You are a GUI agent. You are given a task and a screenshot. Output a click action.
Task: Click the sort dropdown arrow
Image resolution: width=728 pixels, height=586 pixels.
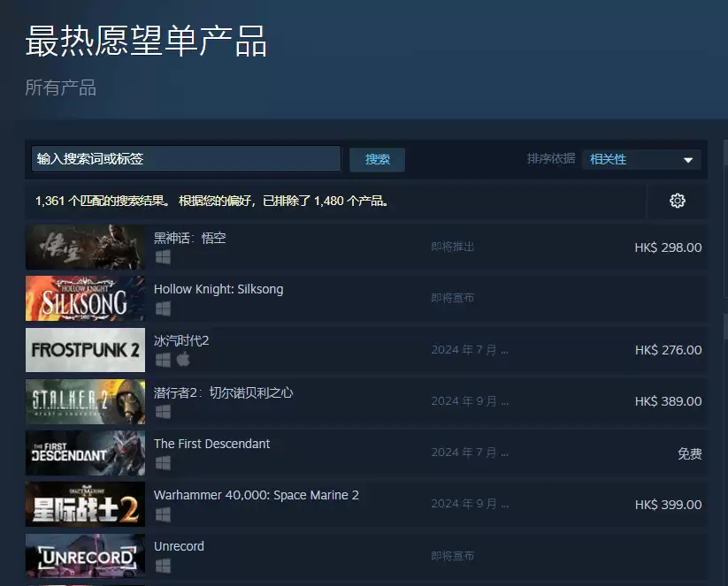pos(688,160)
